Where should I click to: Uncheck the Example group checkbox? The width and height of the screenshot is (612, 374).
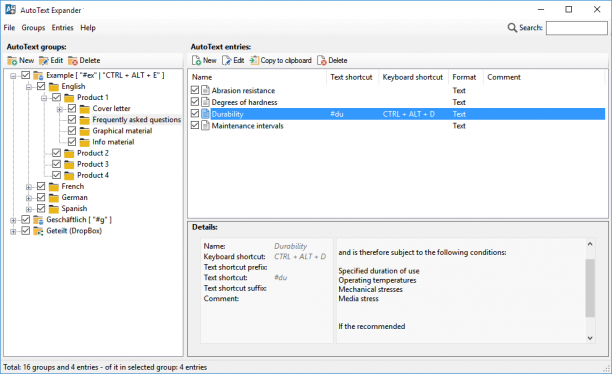tap(26, 75)
